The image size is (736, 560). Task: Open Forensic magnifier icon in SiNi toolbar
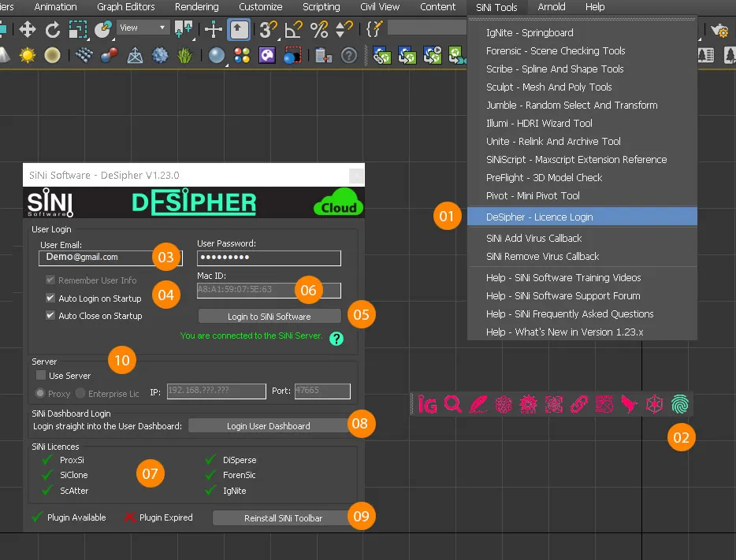pos(453,404)
